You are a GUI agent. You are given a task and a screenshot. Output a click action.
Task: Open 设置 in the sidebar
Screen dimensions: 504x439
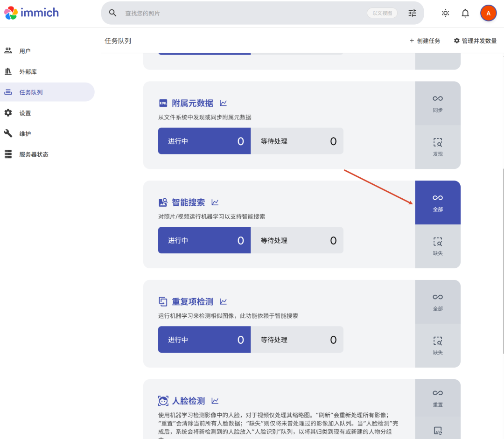click(48, 113)
